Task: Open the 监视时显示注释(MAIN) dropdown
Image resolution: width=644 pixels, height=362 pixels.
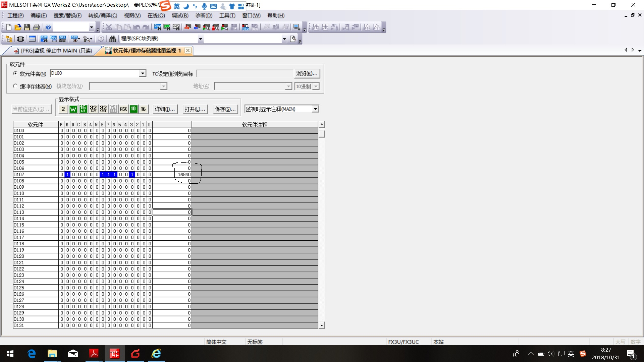Action: pos(315,109)
